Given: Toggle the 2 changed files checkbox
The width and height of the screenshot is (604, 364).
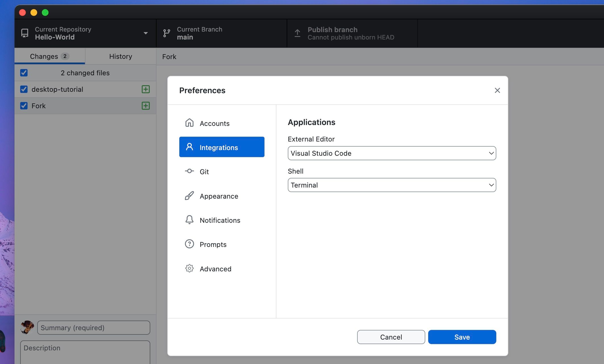Looking at the screenshot, I should tap(24, 73).
